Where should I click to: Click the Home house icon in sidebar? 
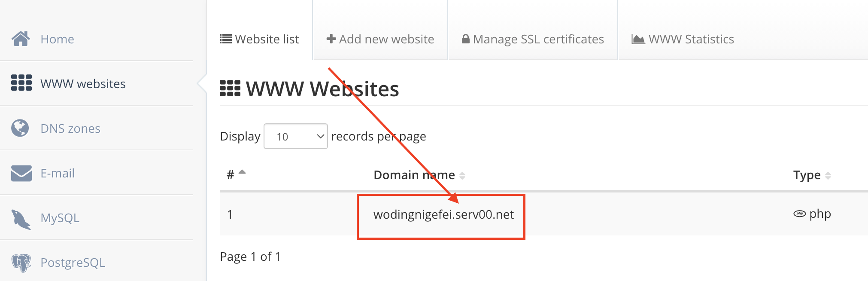(21, 39)
